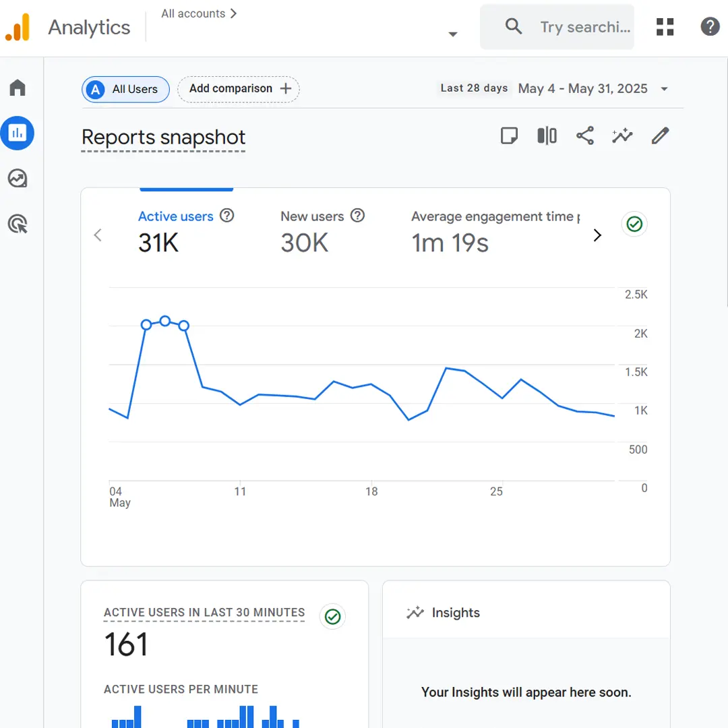Screen dimensions: 728x728
Task: Click the third highlighted chart data point
Action: coord(184,326)
